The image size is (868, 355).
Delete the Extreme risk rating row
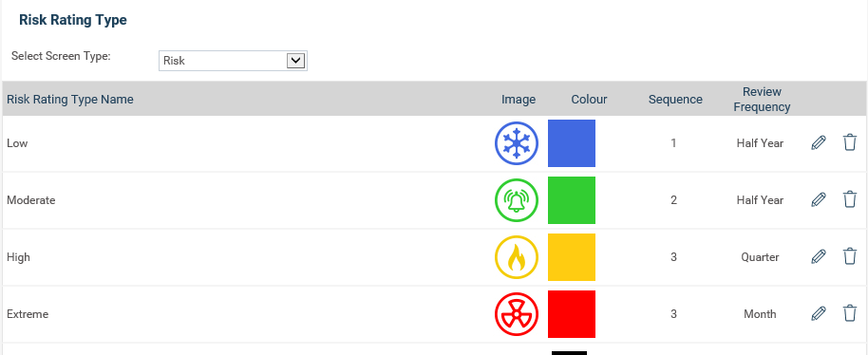pyautogui.click(x=850, y=313)
